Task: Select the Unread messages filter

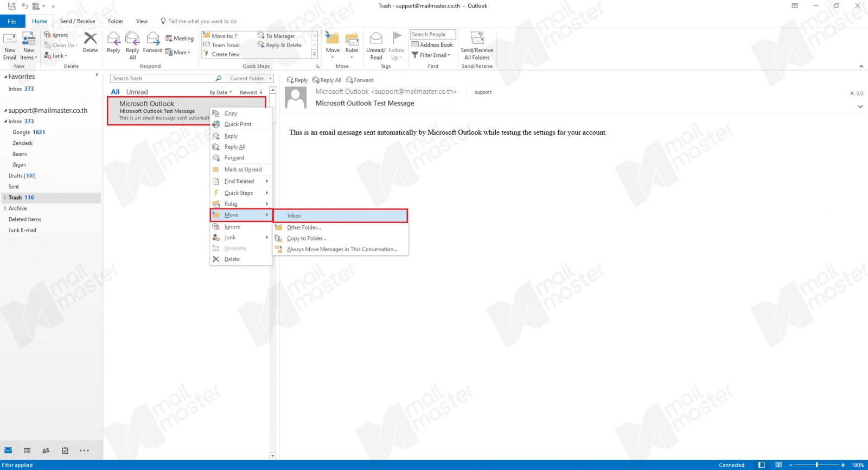Action: tap(137, 92)
